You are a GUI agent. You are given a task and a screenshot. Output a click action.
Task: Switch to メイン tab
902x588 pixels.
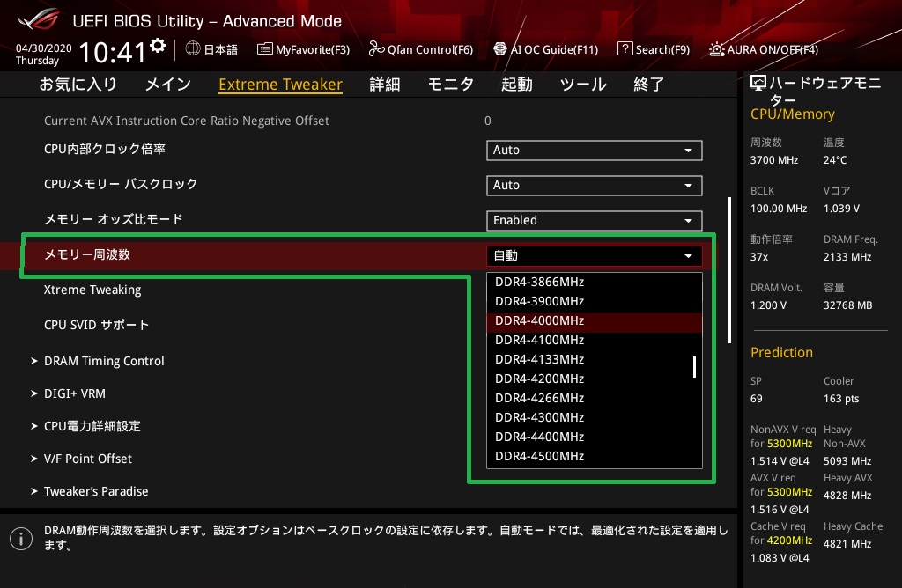pyautogui.click(x=168, y=85)
